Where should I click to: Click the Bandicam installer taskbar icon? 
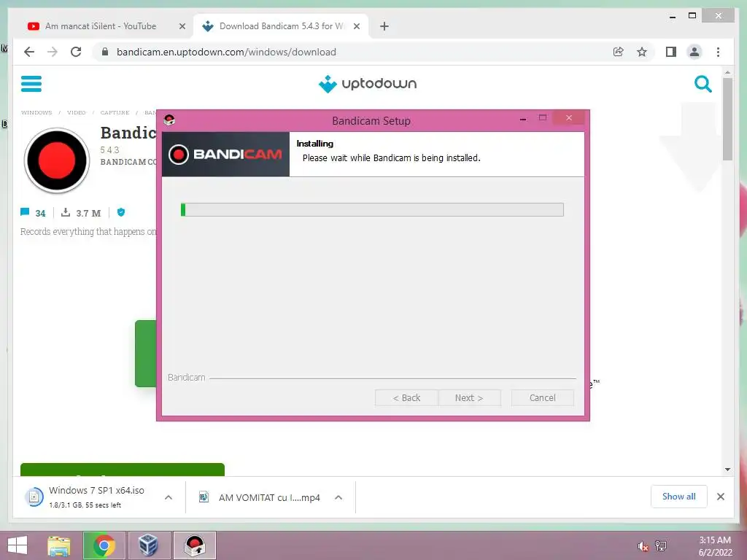195,545
